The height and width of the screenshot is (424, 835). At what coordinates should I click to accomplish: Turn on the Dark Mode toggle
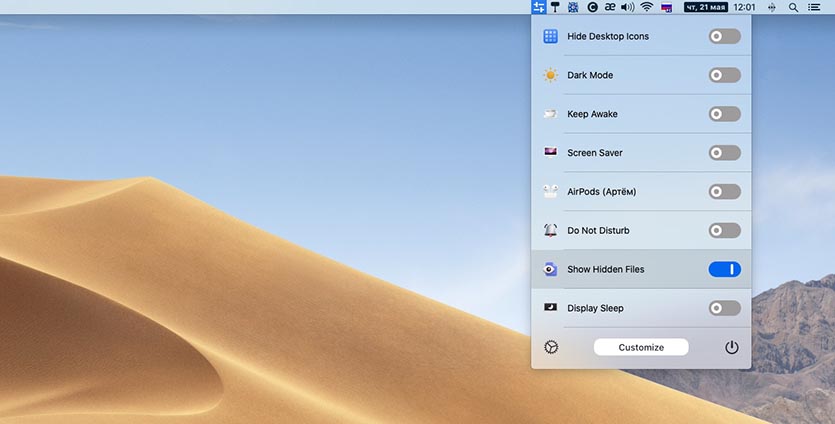pyautogui.click(x=724, y=75)
